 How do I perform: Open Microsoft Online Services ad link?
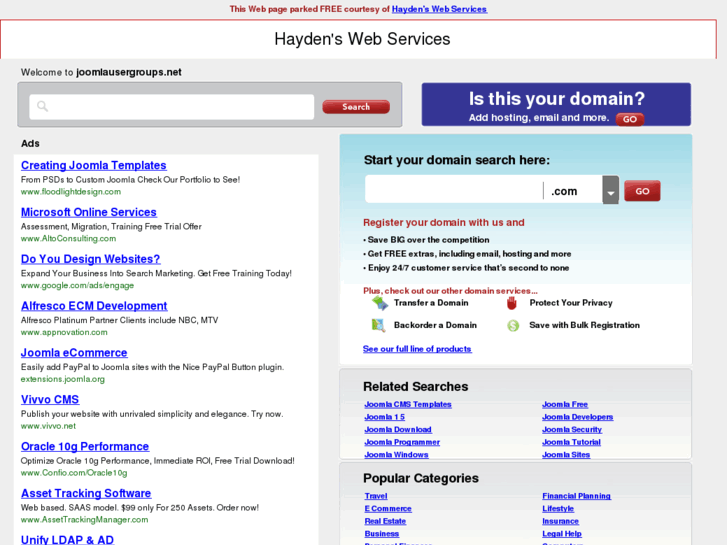tap(89, 212)
